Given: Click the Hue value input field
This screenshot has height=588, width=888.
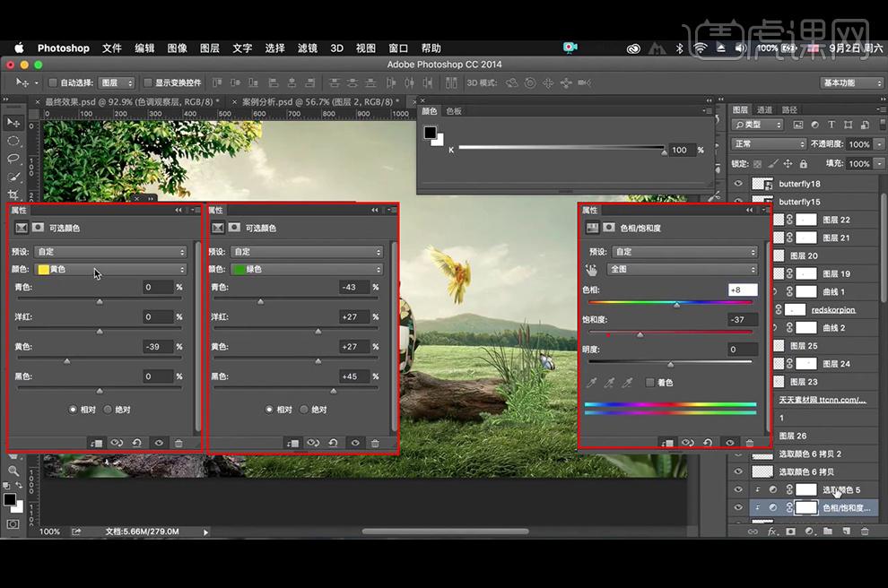Looking at the screenshot, I should (743, 290).
